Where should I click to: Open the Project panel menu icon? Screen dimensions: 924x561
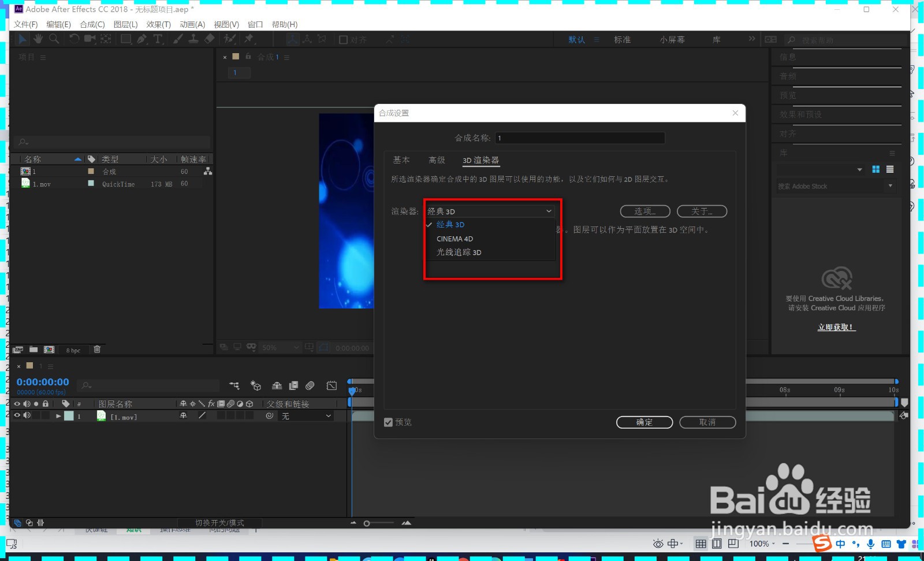pyautogui.click(x=43, y=57)
